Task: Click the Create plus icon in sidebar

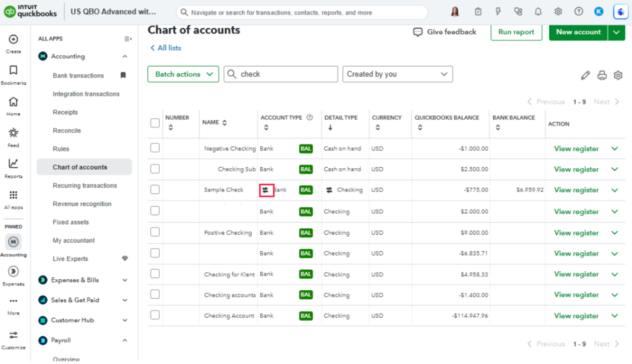Action: pos(13,40)
